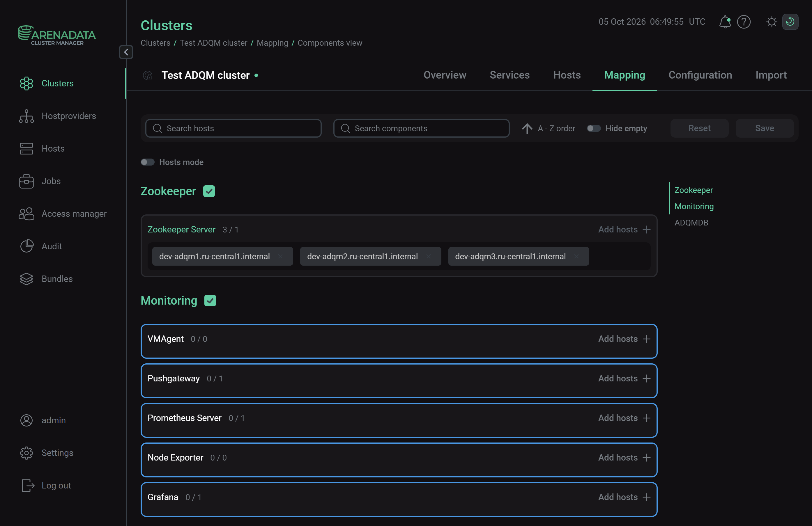This screenshot has height=526, width=812.
Task: Add hosts to Pushgateway component
Action: pyautogui.click(x=624, y=378)
